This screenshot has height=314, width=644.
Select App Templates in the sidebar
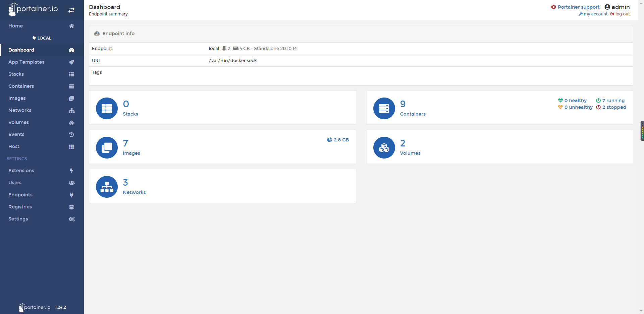(x=42, y=62)
